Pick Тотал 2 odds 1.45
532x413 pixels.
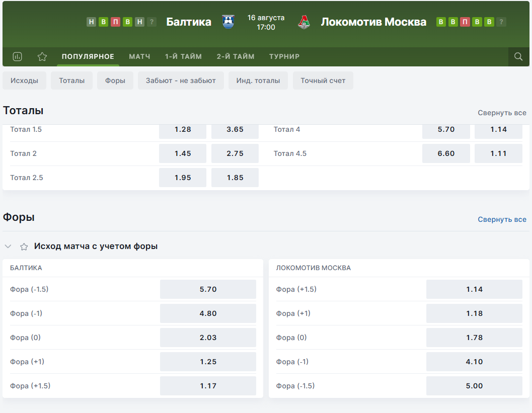[x=183, y=153]
